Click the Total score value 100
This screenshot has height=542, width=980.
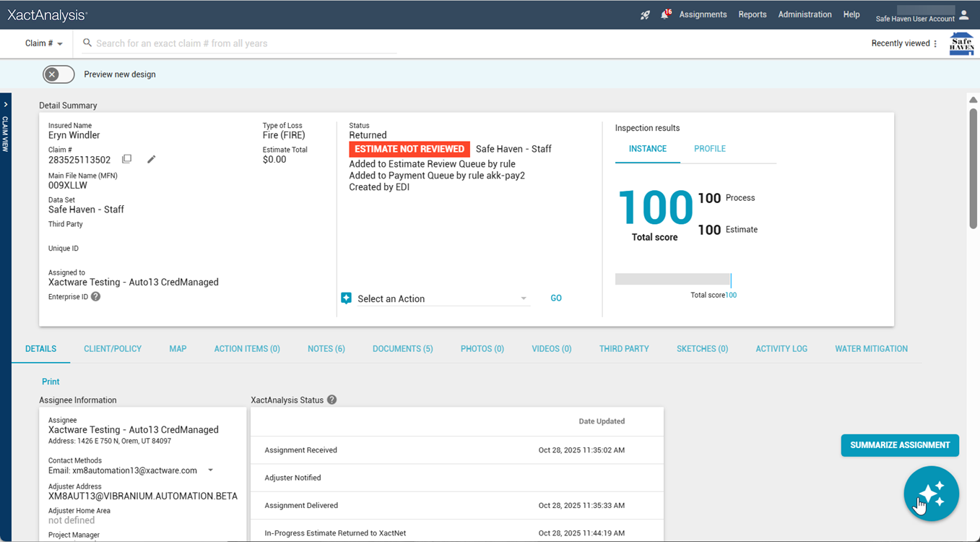pyautogui.click(x=655, y=208)
